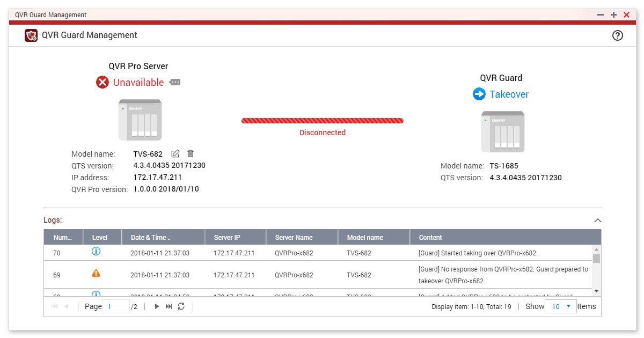The width and height of the screenshot is (644, 338).
Task: Click the Takeover status link
Action: (x=509, y=94)
